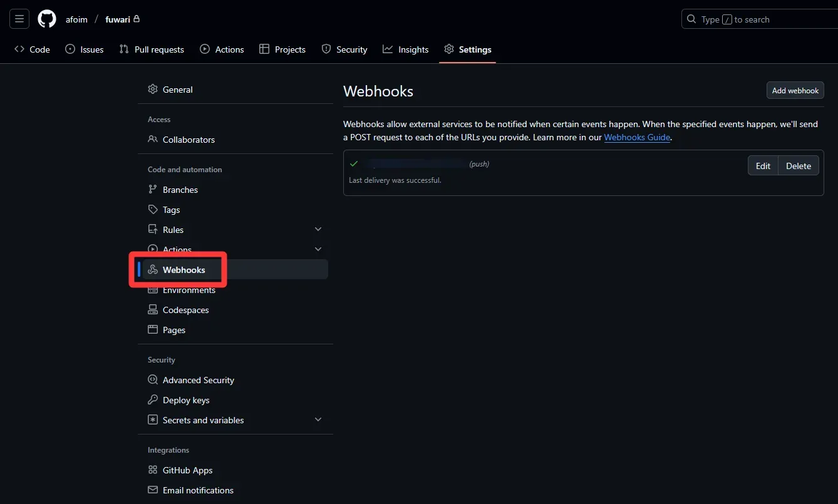Click the Add webhook button
Image resolution: width=838 pixels, height=504 pixels.
(x=795, y=91)
